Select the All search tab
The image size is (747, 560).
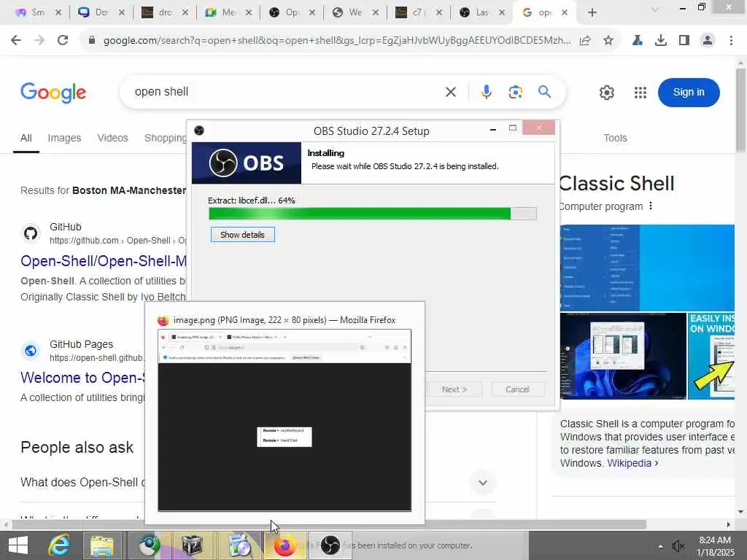pyautogui.click(x=26, y=138)
